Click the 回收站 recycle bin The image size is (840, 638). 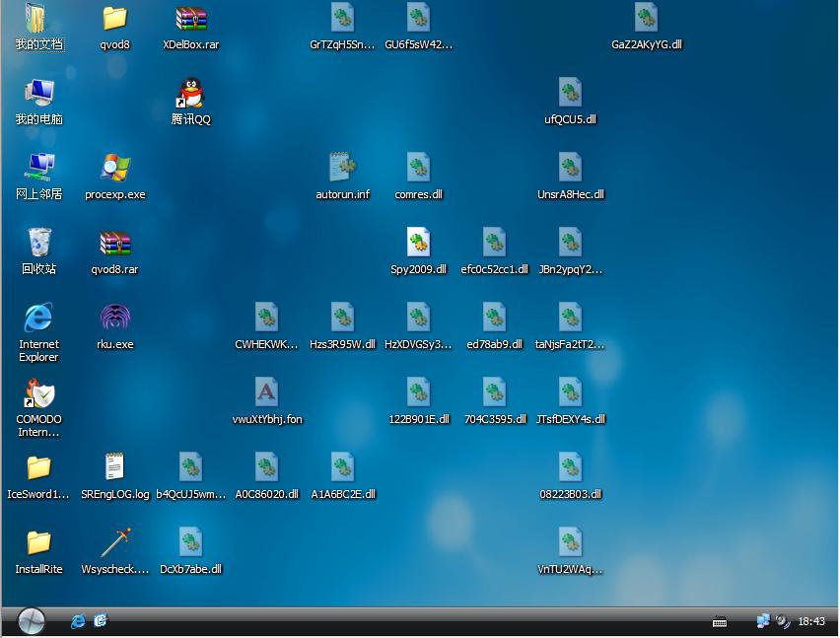pos(38,245)
